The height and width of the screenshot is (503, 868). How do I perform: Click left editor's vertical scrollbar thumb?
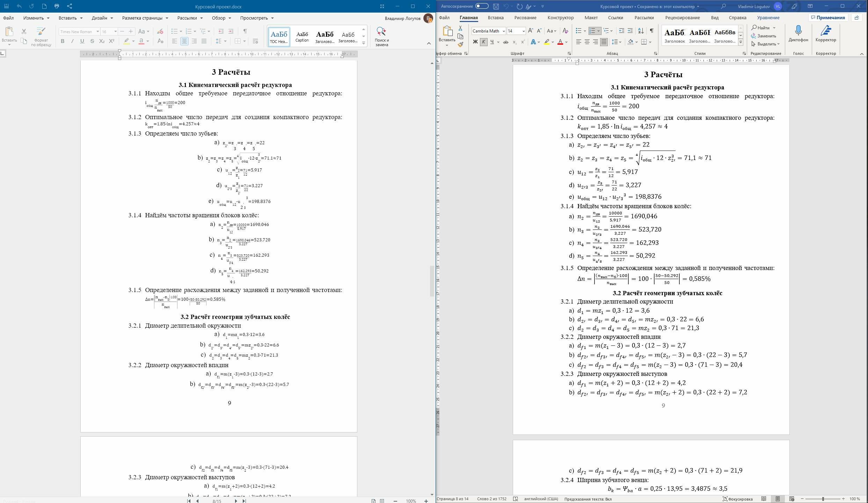click(x=432, y=281)
